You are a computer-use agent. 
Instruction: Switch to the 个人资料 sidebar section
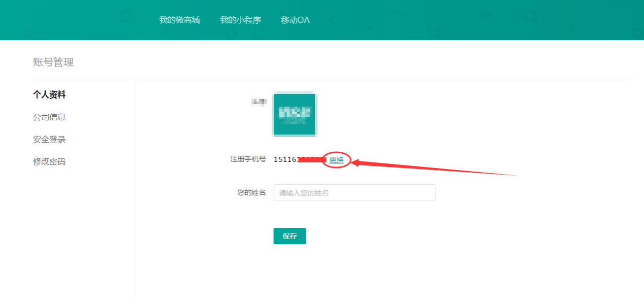pos(49,95)
